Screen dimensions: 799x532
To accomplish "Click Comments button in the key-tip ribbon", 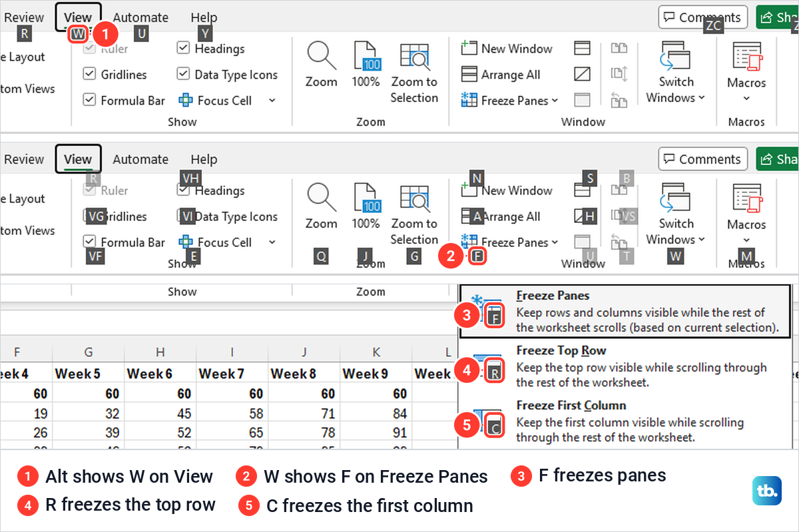I will (702, 159).
